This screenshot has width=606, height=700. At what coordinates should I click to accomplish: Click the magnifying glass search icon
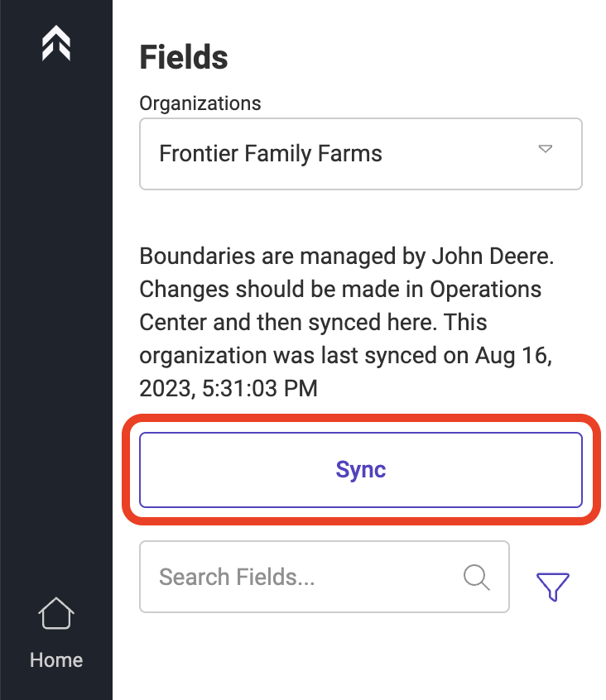pyautogui.click(x=477, y=578)
